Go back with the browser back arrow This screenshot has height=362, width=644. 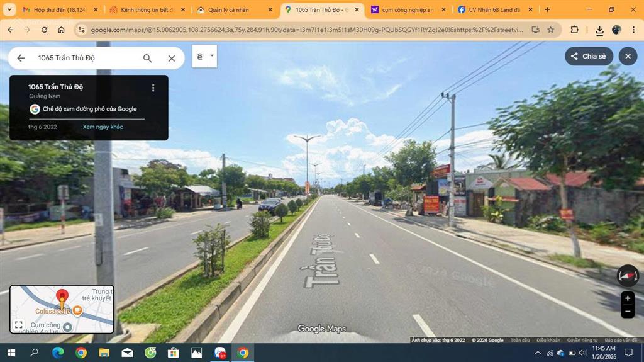11,30
